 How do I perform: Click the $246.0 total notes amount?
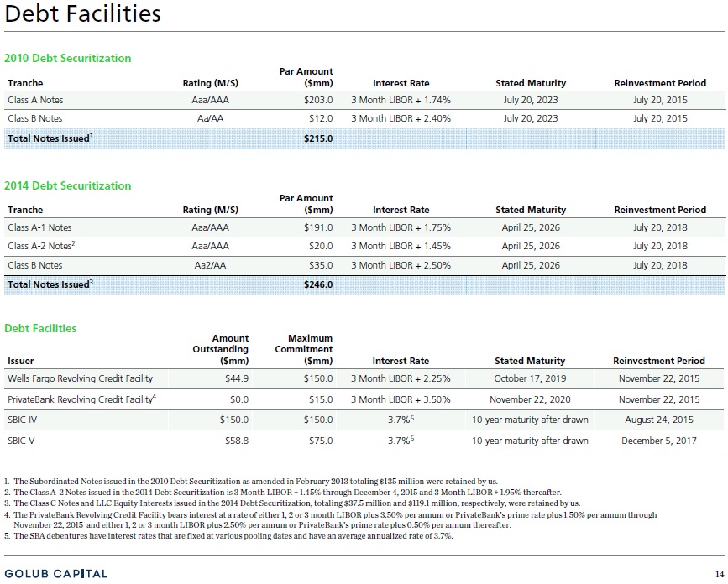point(318,284)
